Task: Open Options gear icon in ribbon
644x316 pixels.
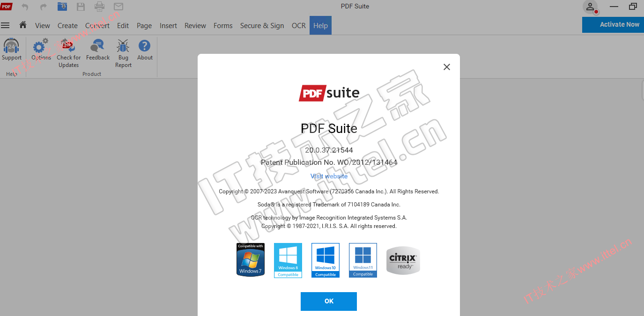Action: click(41, 46)
